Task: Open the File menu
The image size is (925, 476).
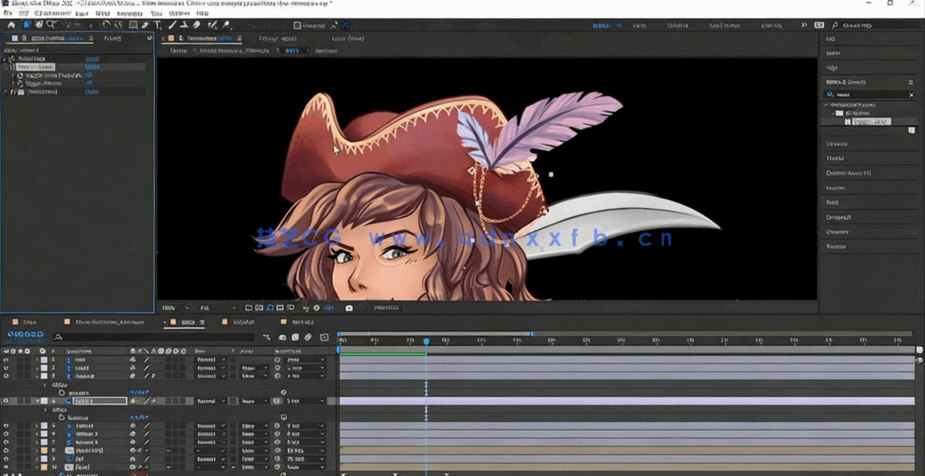Action: pos(9,13)
